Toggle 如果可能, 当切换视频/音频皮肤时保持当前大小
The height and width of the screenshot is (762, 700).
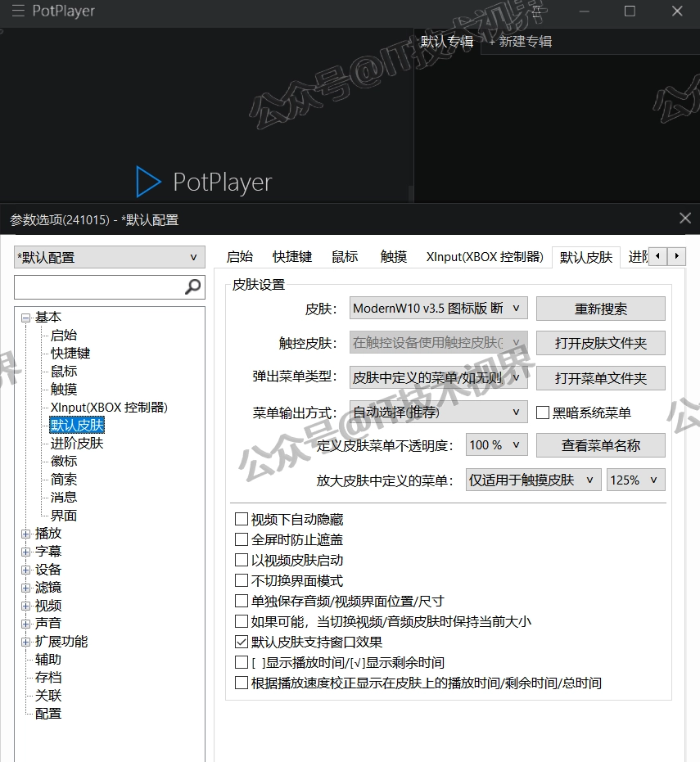point(241,621)
